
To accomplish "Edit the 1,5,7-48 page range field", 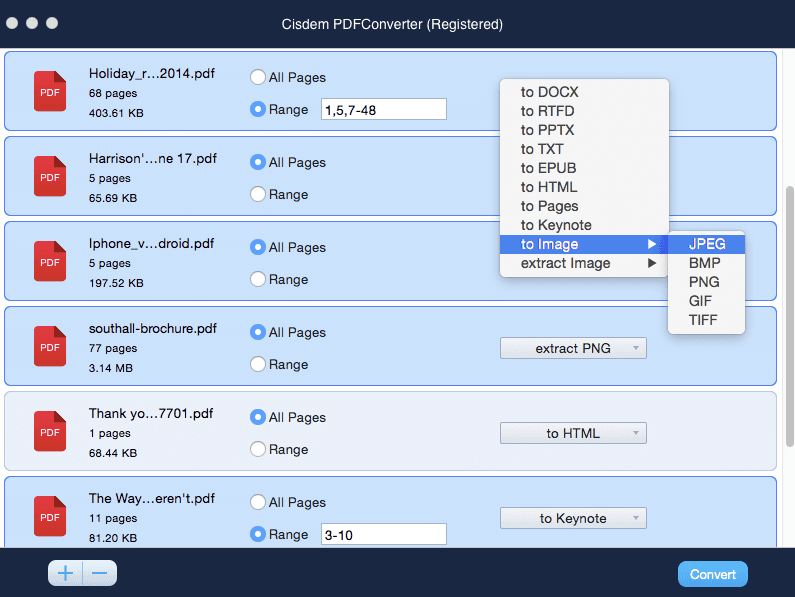I will point(384,110).
